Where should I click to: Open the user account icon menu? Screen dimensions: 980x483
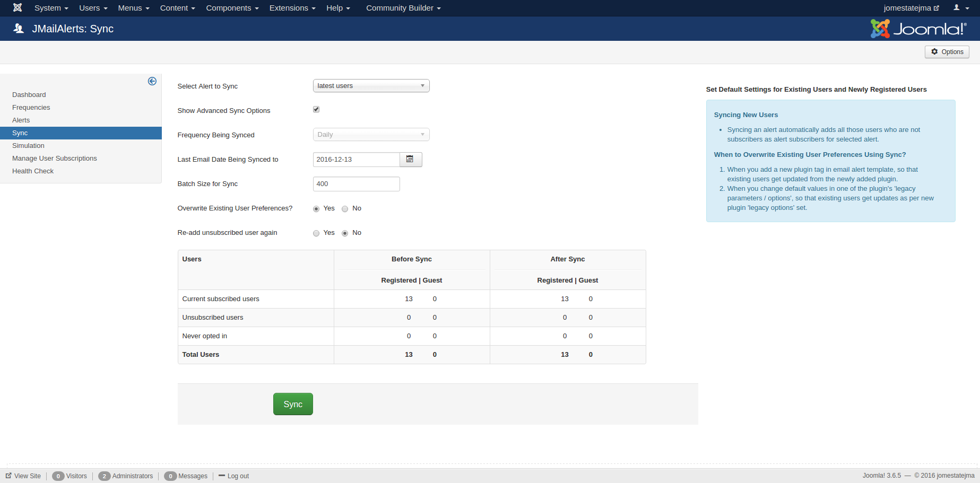pyautogui.click(x=960, y=8)
